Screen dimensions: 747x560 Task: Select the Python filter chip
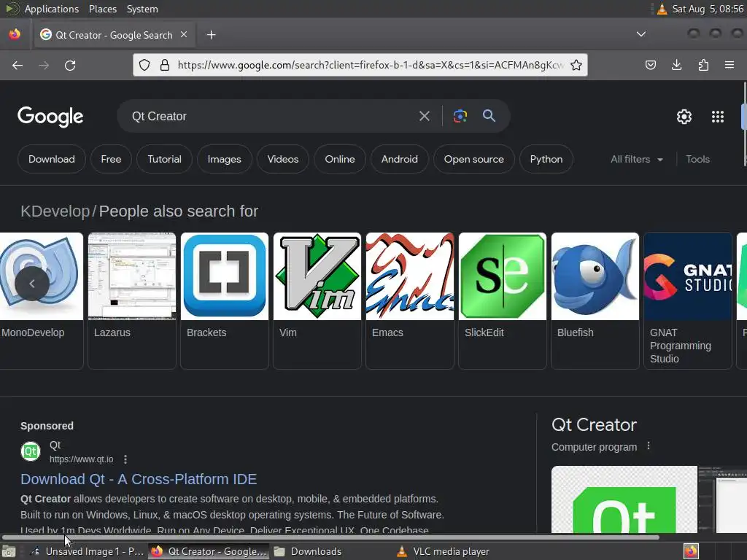click(546, 159)
